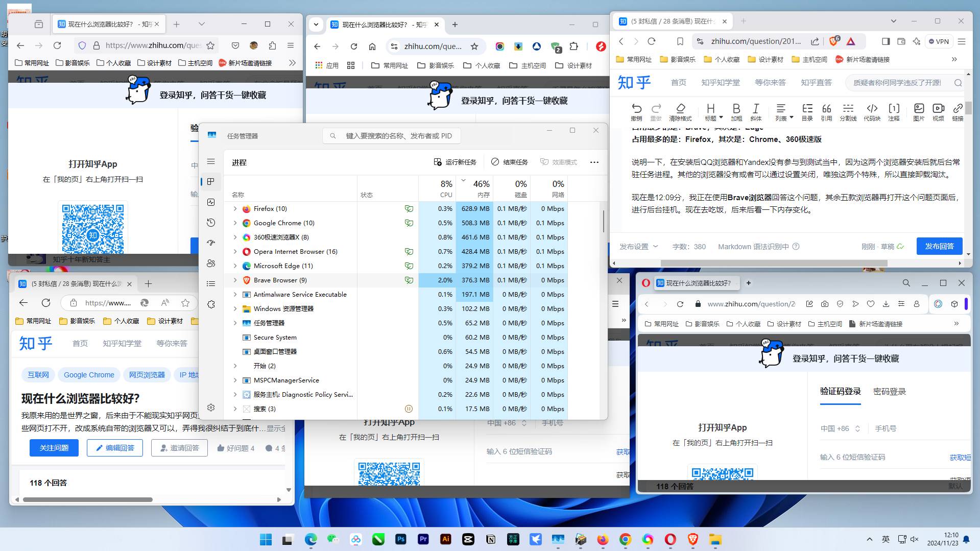Click Google Chrome topic tag in Edge page

89,375
